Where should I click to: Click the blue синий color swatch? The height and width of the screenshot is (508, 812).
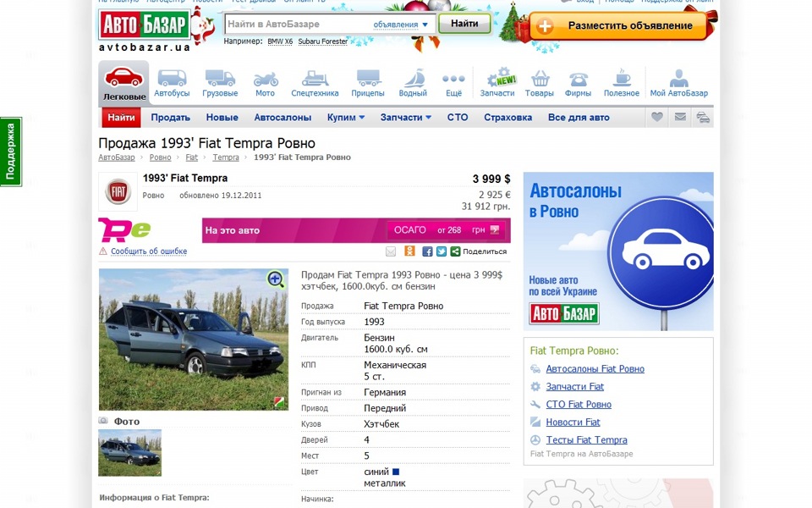click(x=396, y=472)
